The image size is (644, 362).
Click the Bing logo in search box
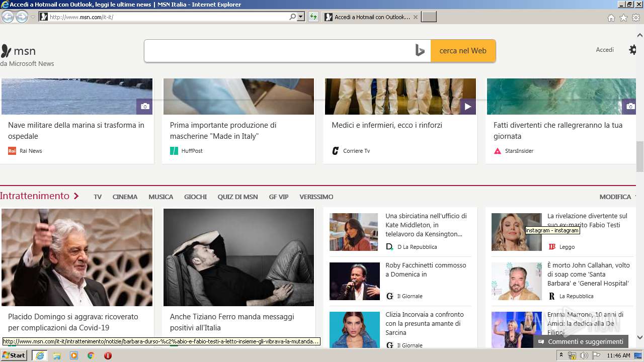[x=420, y=51]
